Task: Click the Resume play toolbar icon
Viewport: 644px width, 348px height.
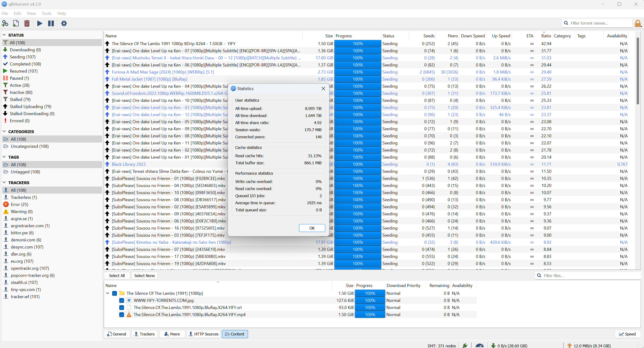Action: pyautogui.click(x=39, y=23)
